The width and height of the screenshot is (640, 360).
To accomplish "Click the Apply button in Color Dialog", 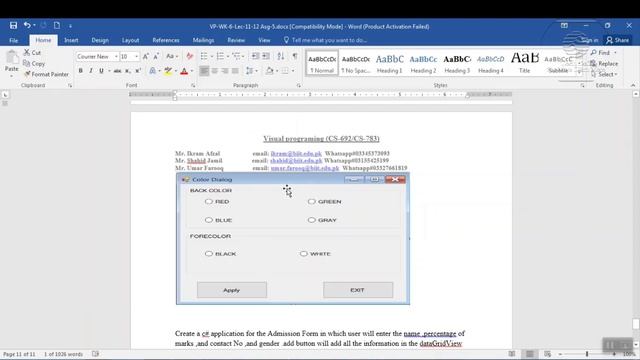I will pyautogui.click(x=232, y=290).
